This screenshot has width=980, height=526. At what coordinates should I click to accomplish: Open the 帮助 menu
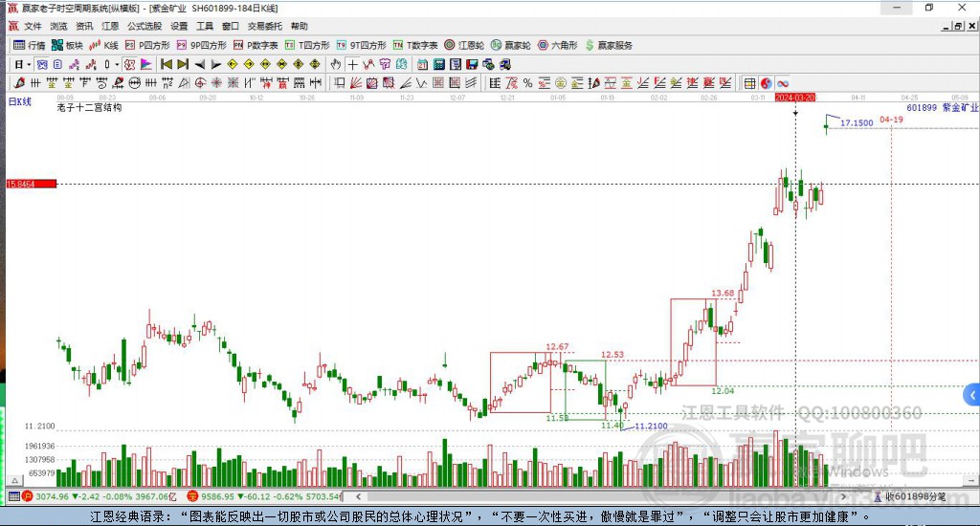(299, 26)
